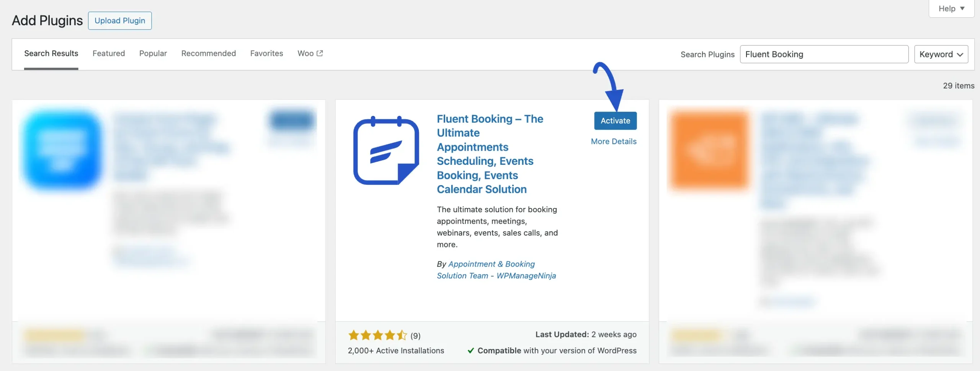
Task: Click the green compatibility checkmark icon
Action: pos(471,351)
